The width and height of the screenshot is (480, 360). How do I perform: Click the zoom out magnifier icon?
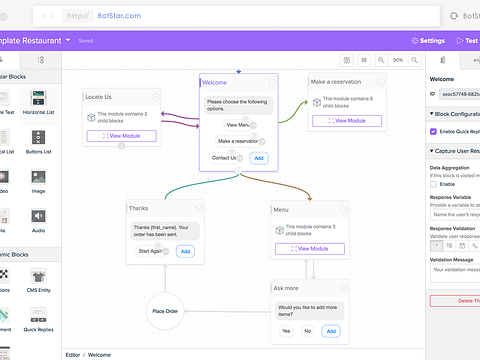414,60
